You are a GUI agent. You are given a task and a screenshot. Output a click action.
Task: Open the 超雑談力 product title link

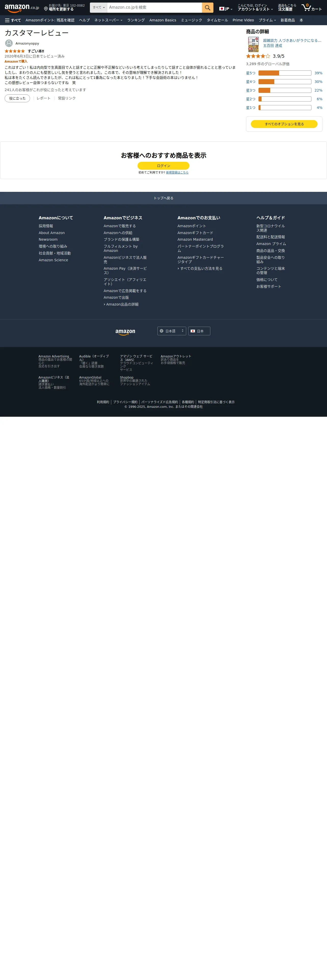tap(292, 40)
